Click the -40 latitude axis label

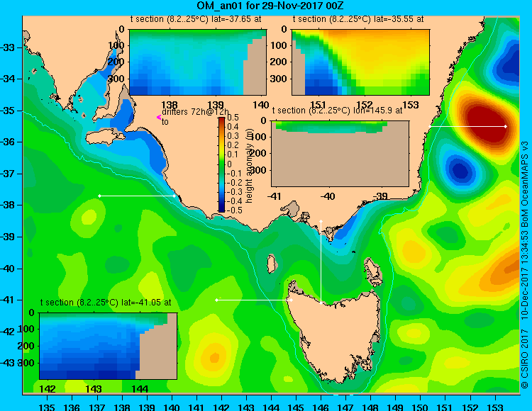tap(8, 269)
